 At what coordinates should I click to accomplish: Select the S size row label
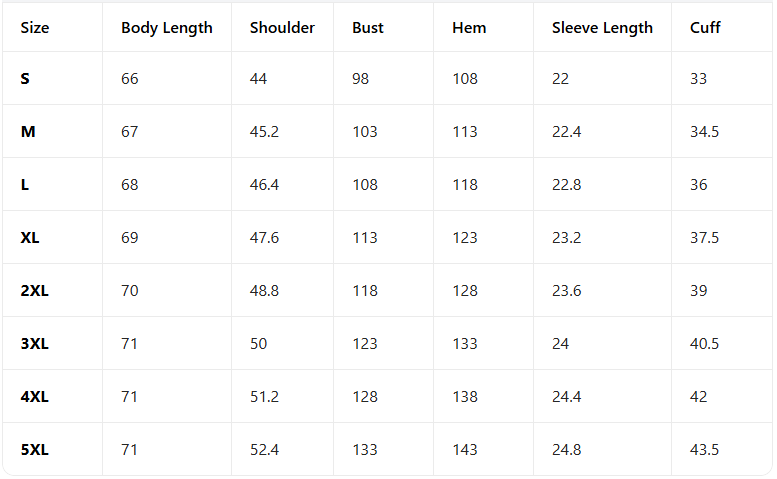click(25, 79)
